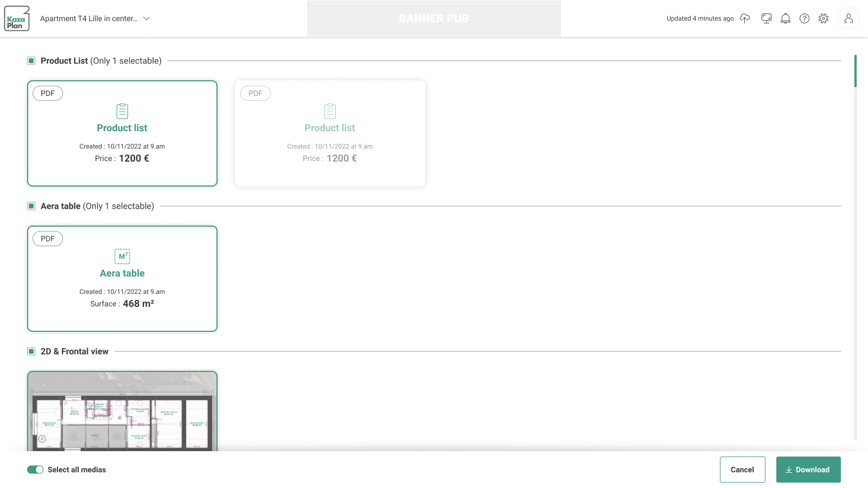Open the monitor presentation icon
The height and width of the screenshot is (488, 868).
point(767,18)
